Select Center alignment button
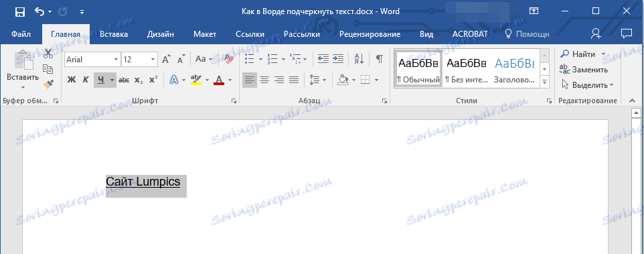Viewport: 644px width, 254px height. [x=264, y=80]
